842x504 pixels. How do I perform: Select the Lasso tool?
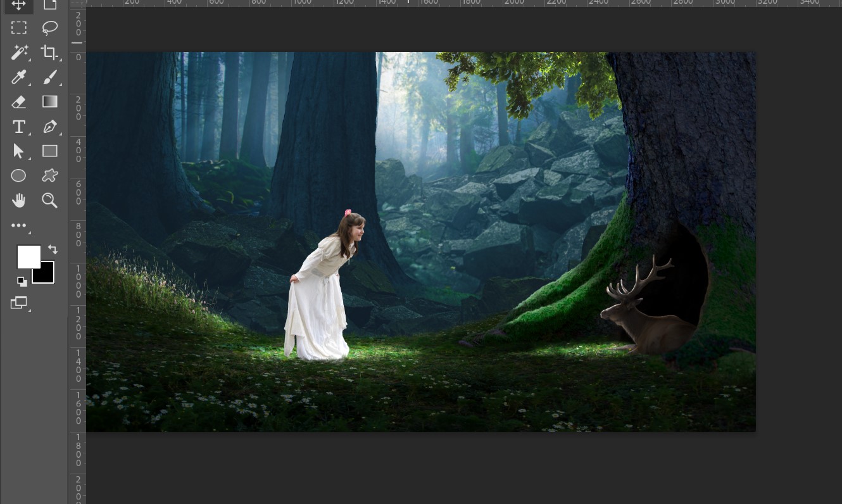pos(50,28)
